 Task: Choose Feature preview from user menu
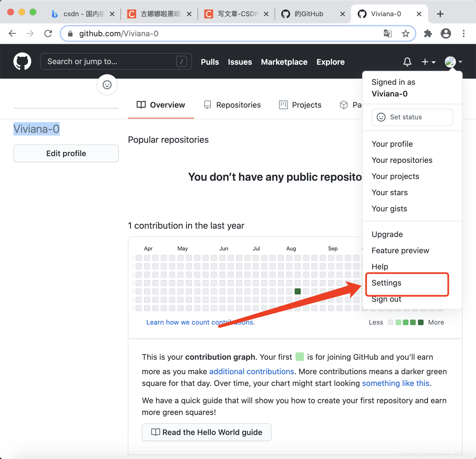click(x=412, y=250)
